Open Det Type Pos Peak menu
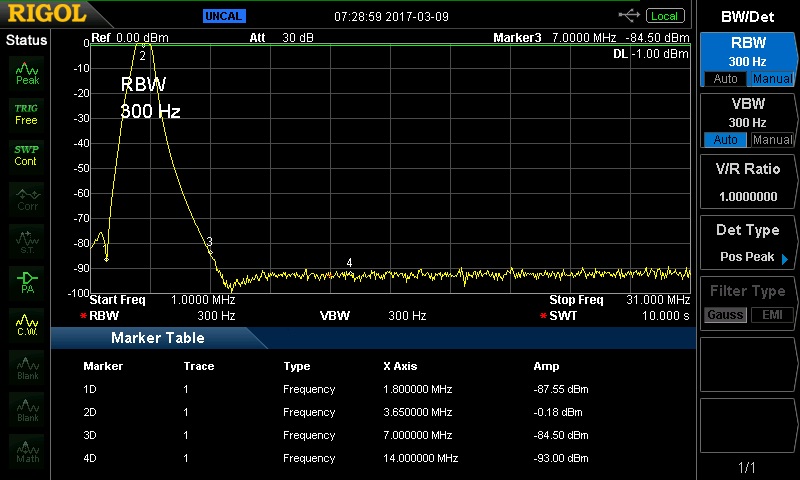This screenshot has width=800, height=480. (747, 243)
